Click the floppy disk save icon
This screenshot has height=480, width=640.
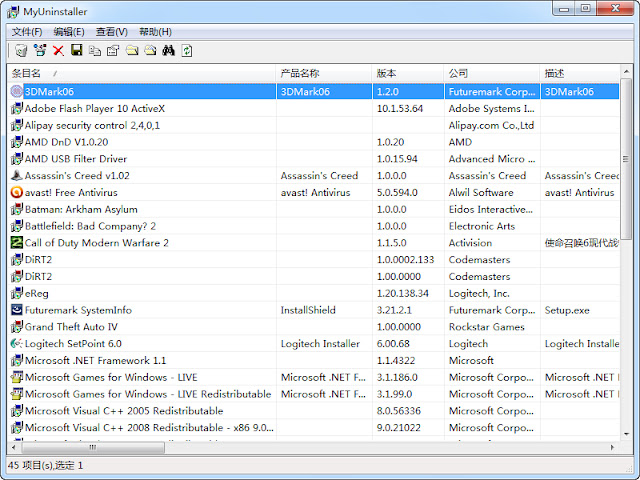tap(77, 50)
